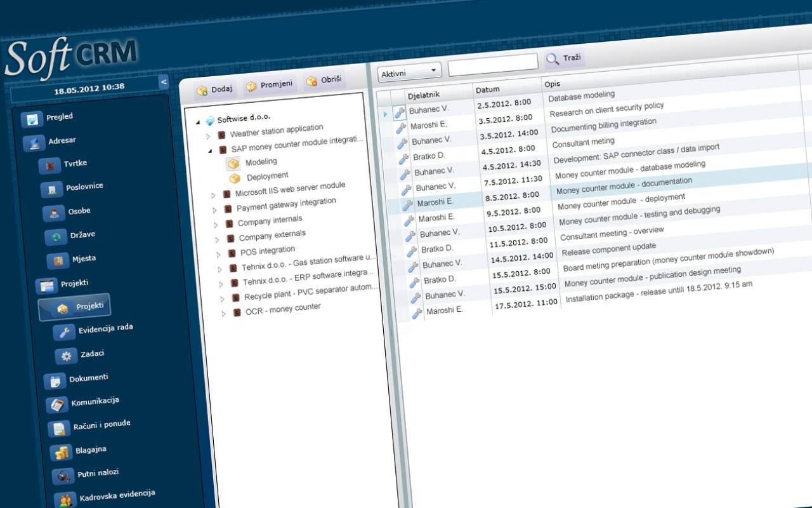Expand Payment gateway integration node
The image size is (812, 508).
coord(215,210)
